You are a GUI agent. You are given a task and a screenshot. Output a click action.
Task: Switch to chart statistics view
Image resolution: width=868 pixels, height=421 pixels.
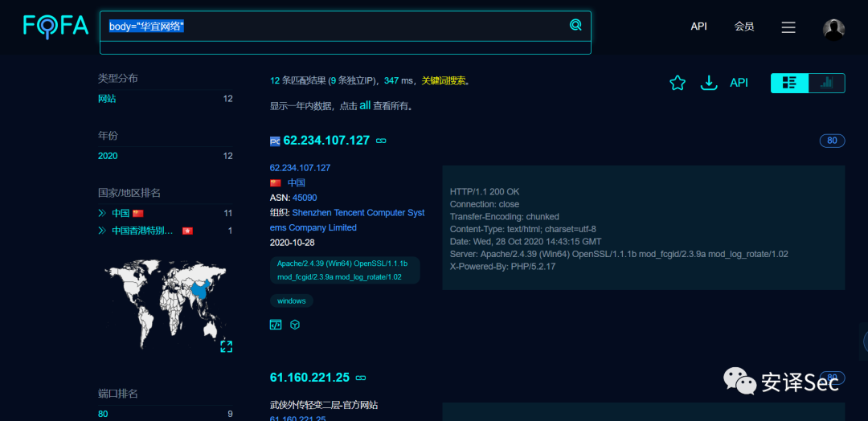tap(826, 83)
